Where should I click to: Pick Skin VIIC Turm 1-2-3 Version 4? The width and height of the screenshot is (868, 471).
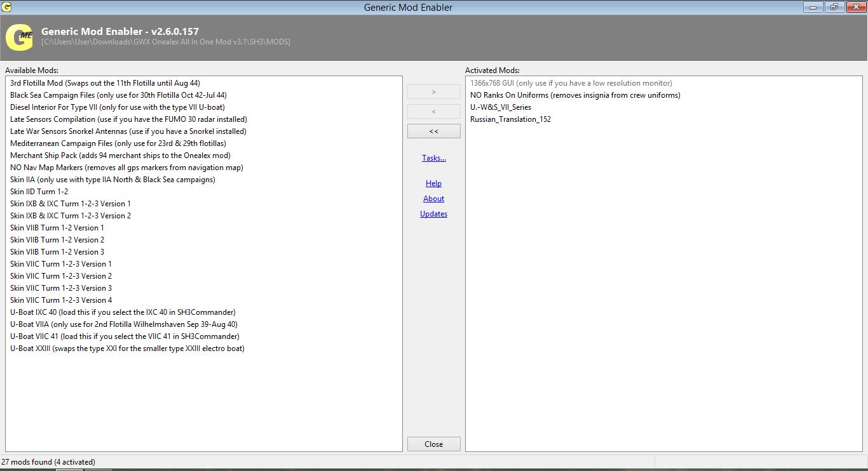(61, 300)
